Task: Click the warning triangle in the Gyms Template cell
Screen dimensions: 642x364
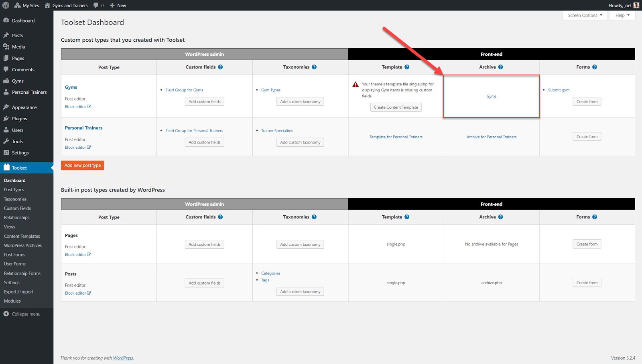Action: 355,84
